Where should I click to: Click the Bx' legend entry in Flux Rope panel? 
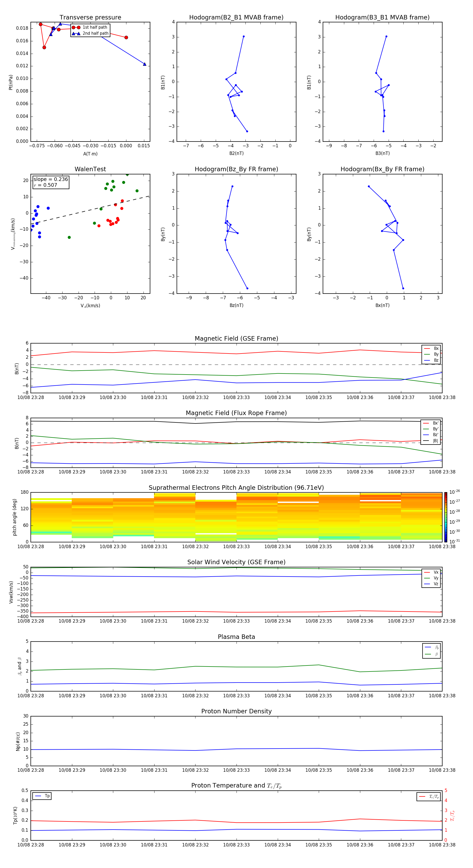click(431, 423)
